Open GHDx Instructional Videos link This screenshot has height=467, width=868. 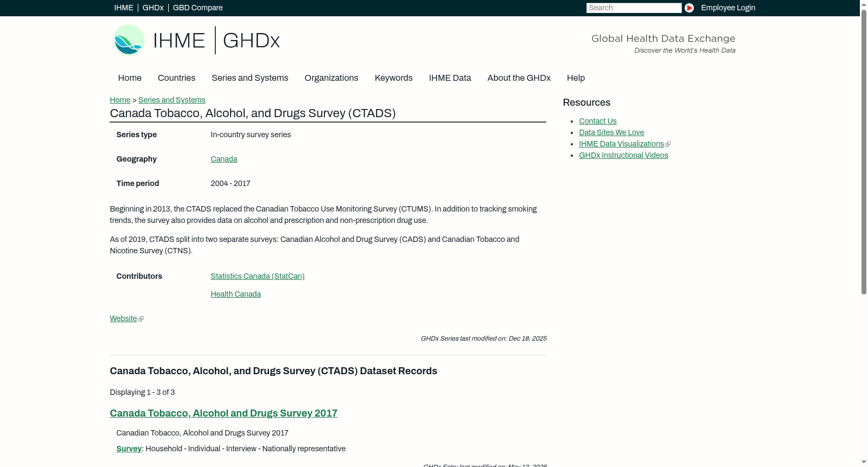[623, 155]
